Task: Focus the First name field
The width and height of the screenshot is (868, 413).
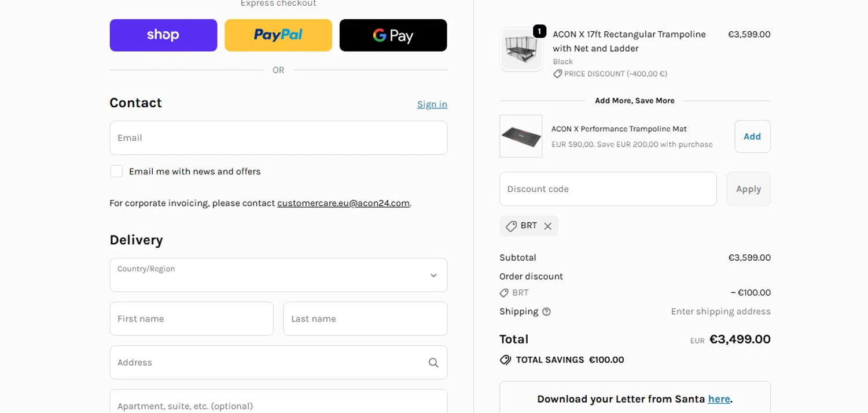Action: click(192, 319)
